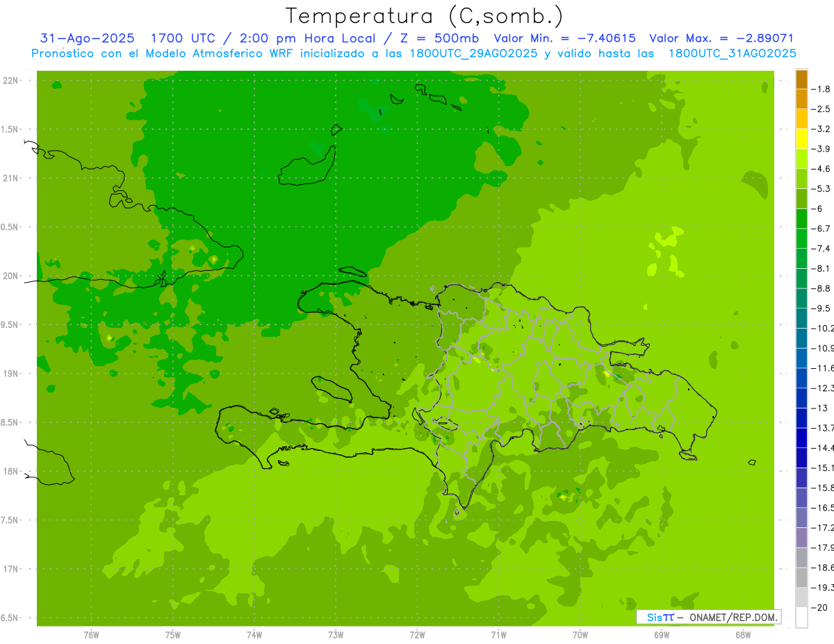Click the '-3.2' color bar label
This screenshot has width=834, height=644.
(821, 129)
